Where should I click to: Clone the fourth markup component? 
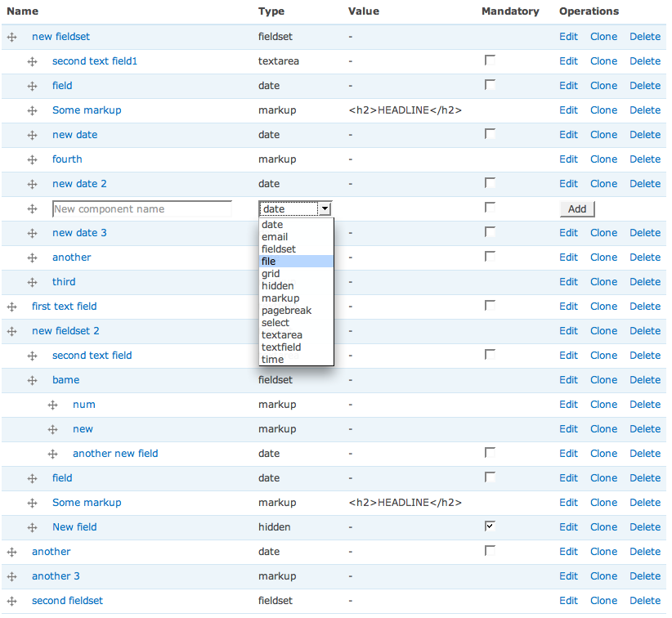[603, 159]
